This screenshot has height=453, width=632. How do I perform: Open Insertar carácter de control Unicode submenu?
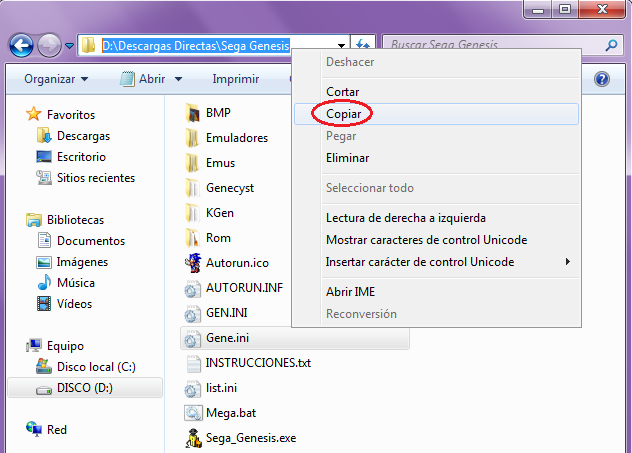coord(437,262)
